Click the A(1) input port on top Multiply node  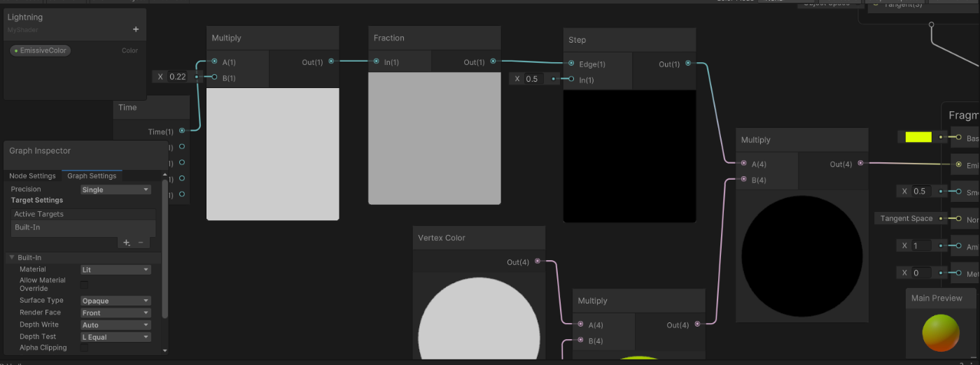tap(214, 62)
